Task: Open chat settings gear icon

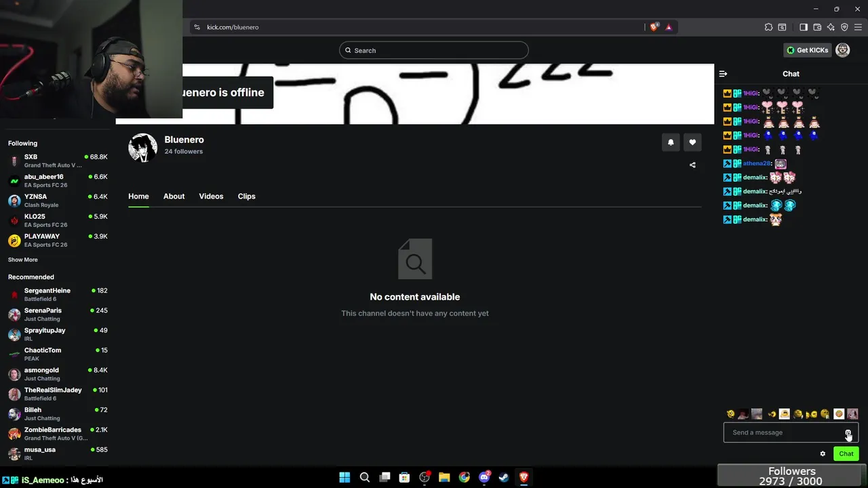Action: coord(823,454)
